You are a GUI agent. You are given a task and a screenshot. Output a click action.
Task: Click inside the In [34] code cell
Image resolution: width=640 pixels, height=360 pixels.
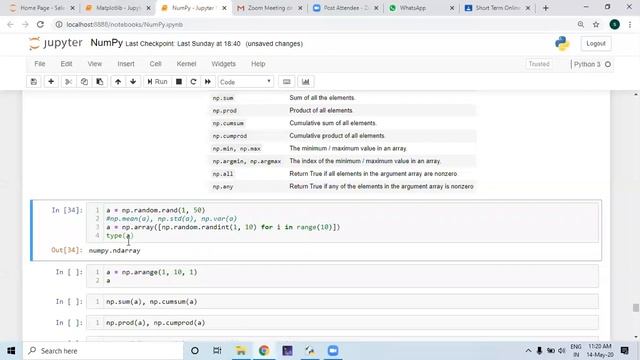pyautogui.click(x=342, y=223)
